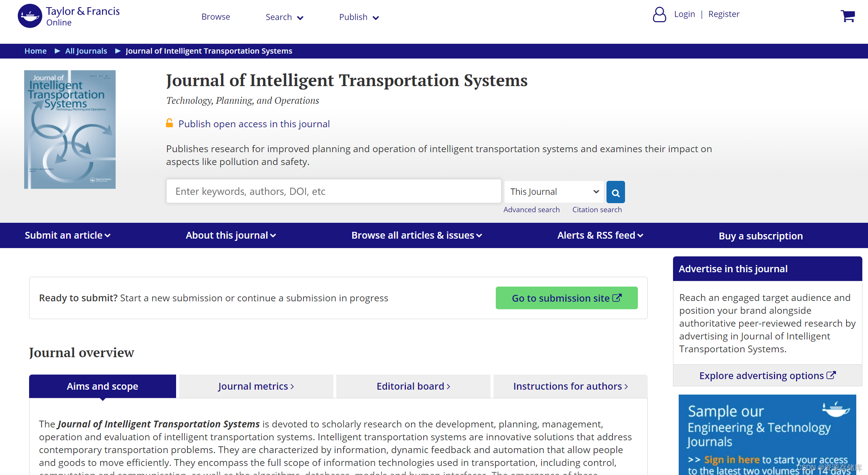
Task: Click the journal cover thumbnail image
Action: (x=70, y=130)
